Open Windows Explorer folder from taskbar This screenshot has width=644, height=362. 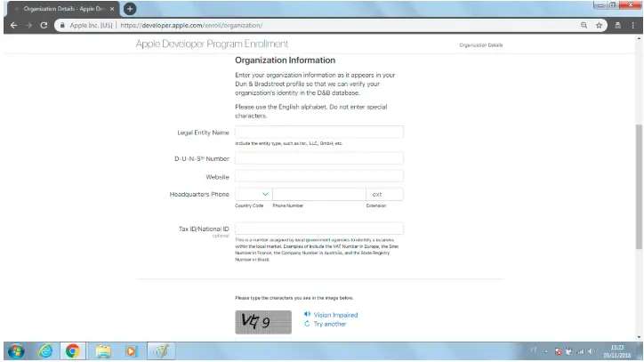(103, 351)
